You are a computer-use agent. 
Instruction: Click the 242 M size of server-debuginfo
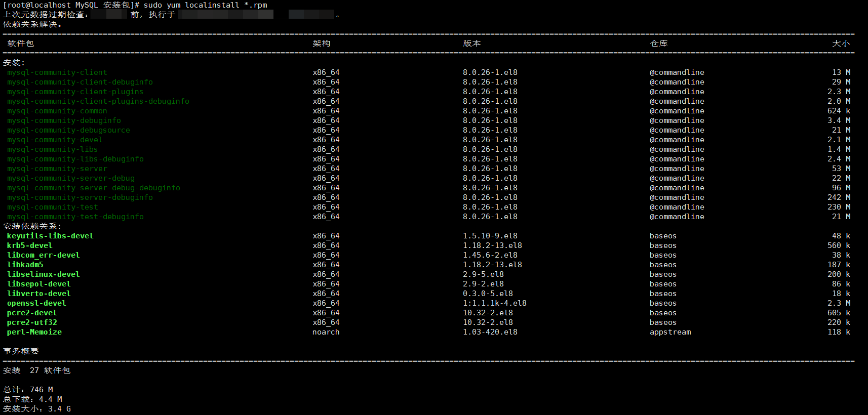point(839,197)
